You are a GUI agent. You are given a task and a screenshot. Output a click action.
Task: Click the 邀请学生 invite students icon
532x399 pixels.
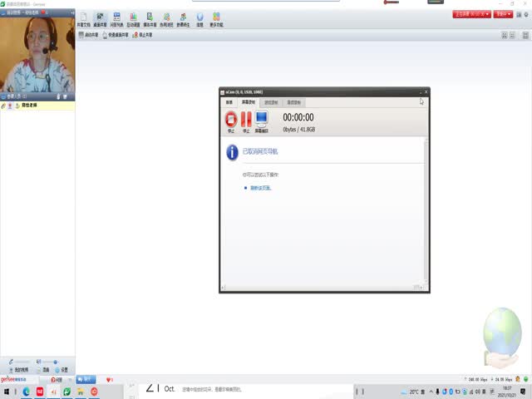click(x=183, y=19)
